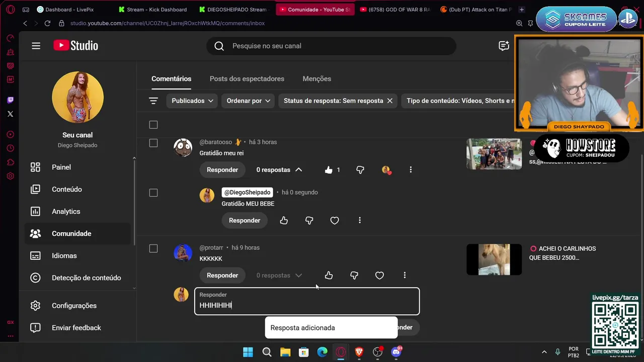Open more options for @baratooso comment
Image resolution: width=644 pixels, height=362 pixels.
(x=411, y=170)
